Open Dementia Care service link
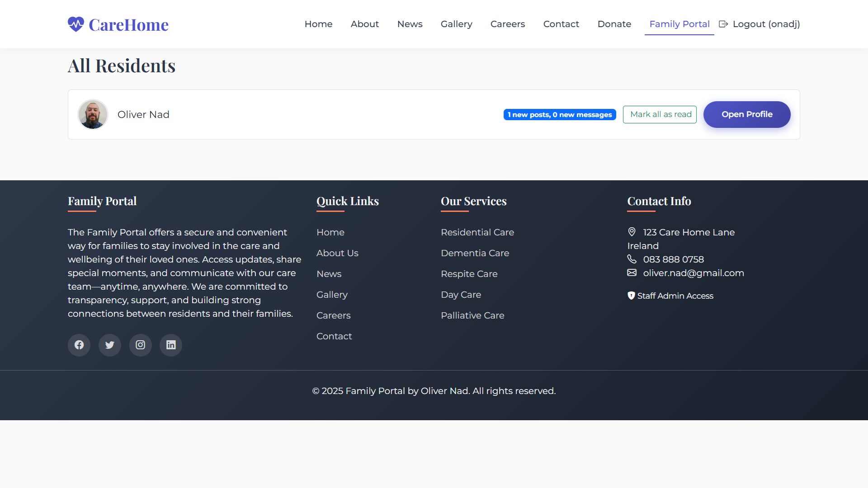 [475, 253]
